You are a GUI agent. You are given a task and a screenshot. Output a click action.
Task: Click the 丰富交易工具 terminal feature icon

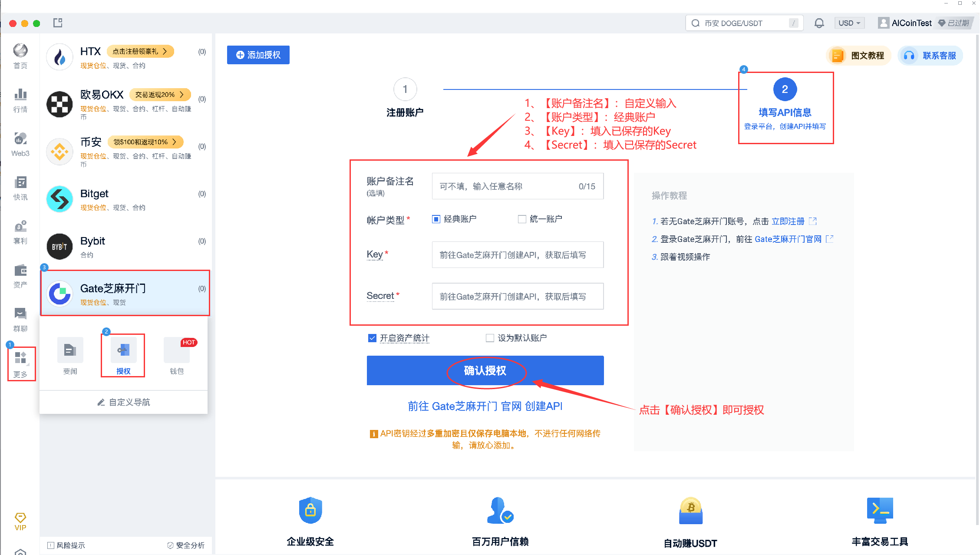pos(880,510)
